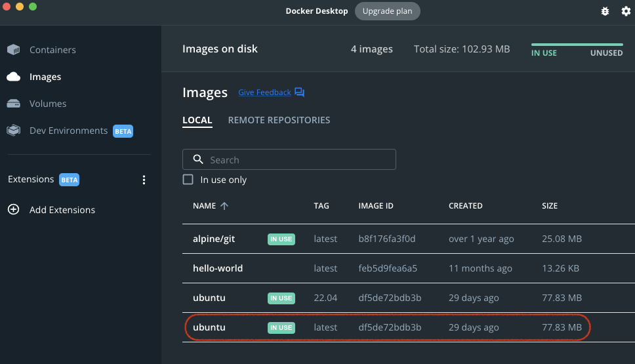Open the settings gear icon

click(x=626, y=11)
